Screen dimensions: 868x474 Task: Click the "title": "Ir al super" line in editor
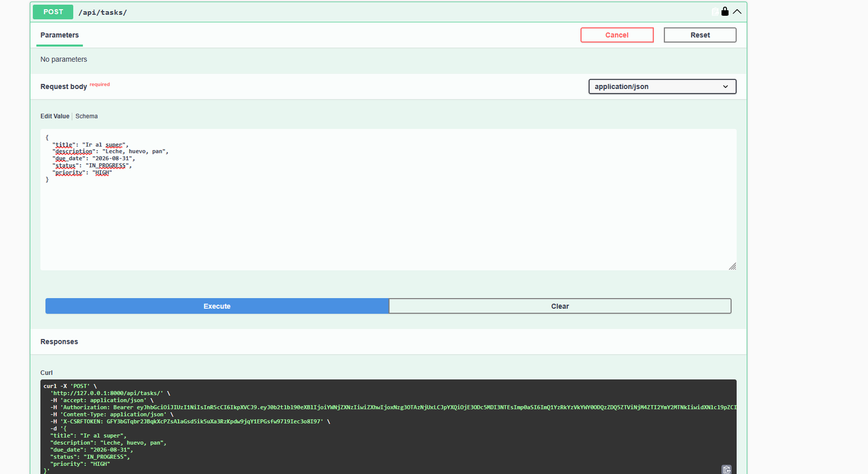(90, 145)
